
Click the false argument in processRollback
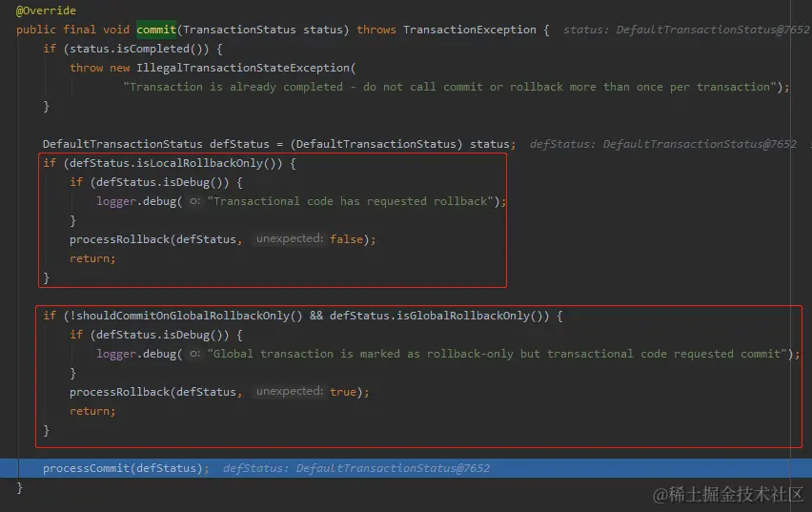point(347,239)
